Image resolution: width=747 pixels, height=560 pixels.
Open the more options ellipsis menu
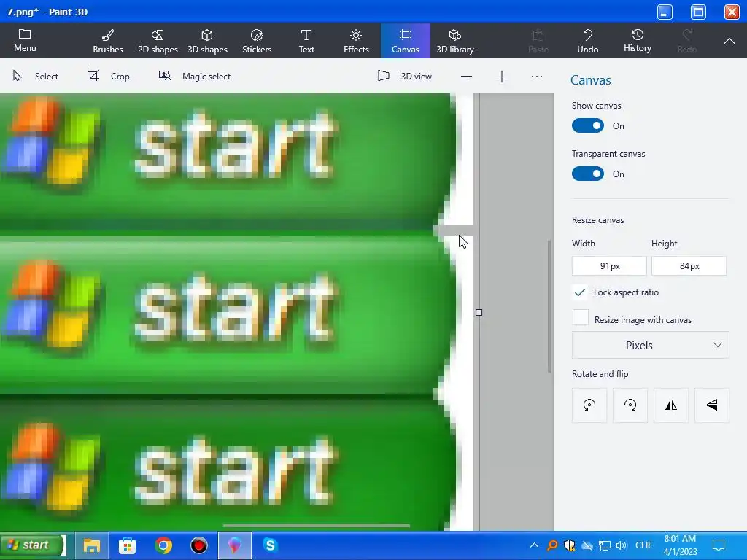(x=537, y=76)
